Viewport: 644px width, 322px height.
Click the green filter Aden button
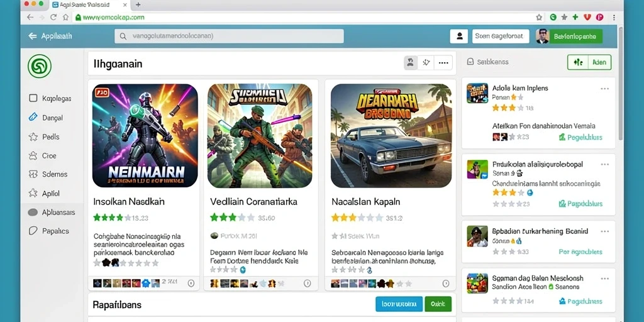pyautogui.click(x=589, y=62)
